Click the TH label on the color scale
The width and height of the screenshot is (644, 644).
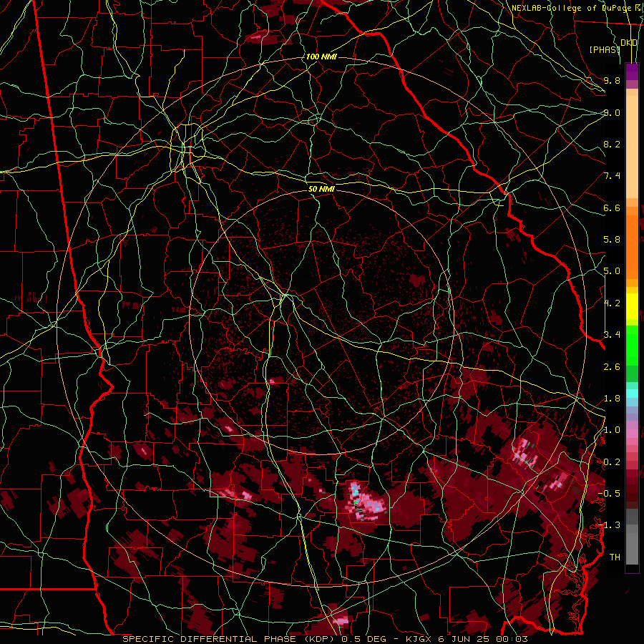click(615, 557)
